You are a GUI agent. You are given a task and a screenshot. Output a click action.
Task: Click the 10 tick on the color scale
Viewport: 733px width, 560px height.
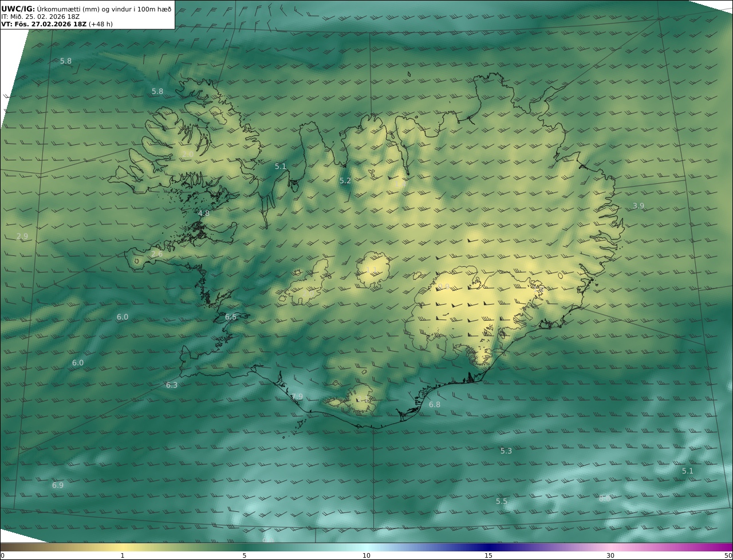click(366, 555)
